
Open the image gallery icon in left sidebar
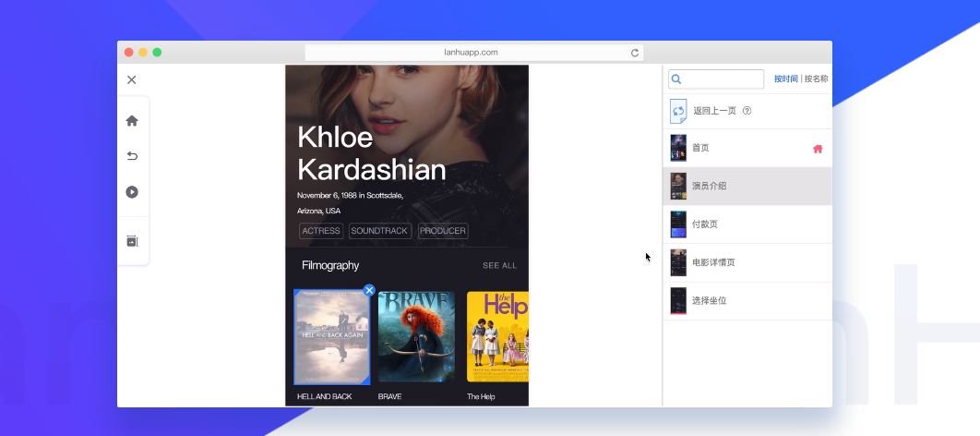132,241
